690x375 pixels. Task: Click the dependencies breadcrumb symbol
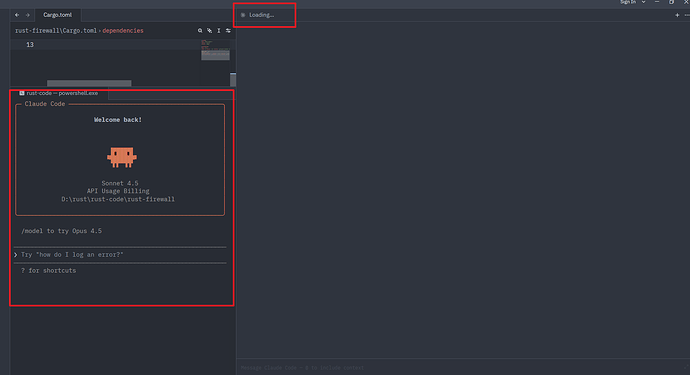click(123, 31)
